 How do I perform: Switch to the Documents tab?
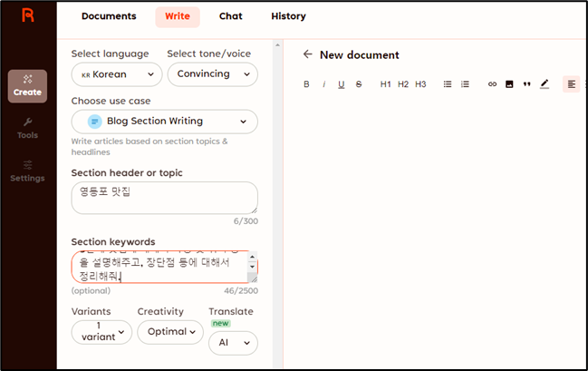(109, 16)
